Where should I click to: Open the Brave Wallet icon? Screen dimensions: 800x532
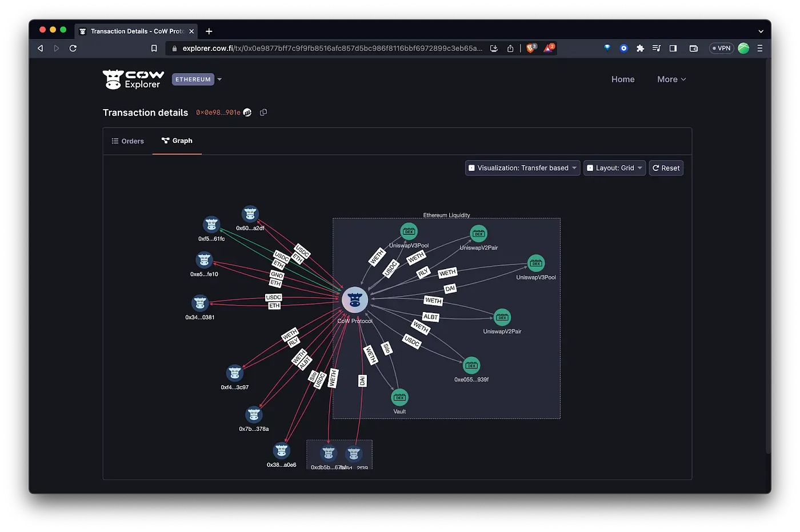click(x=694, y=49)
